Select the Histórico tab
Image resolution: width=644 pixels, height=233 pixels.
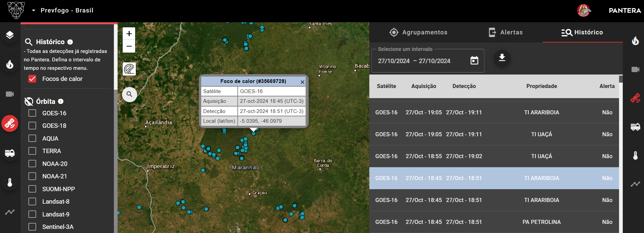[582, 32]
